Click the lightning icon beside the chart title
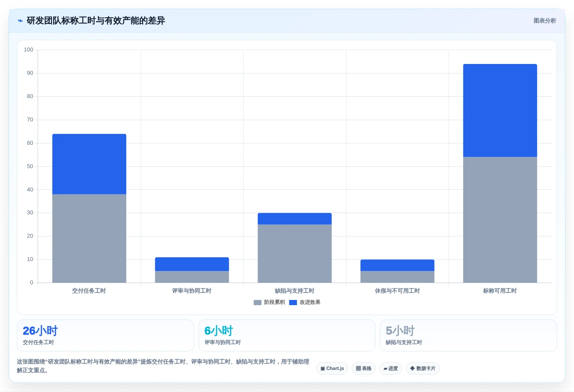 click(20, 21)
